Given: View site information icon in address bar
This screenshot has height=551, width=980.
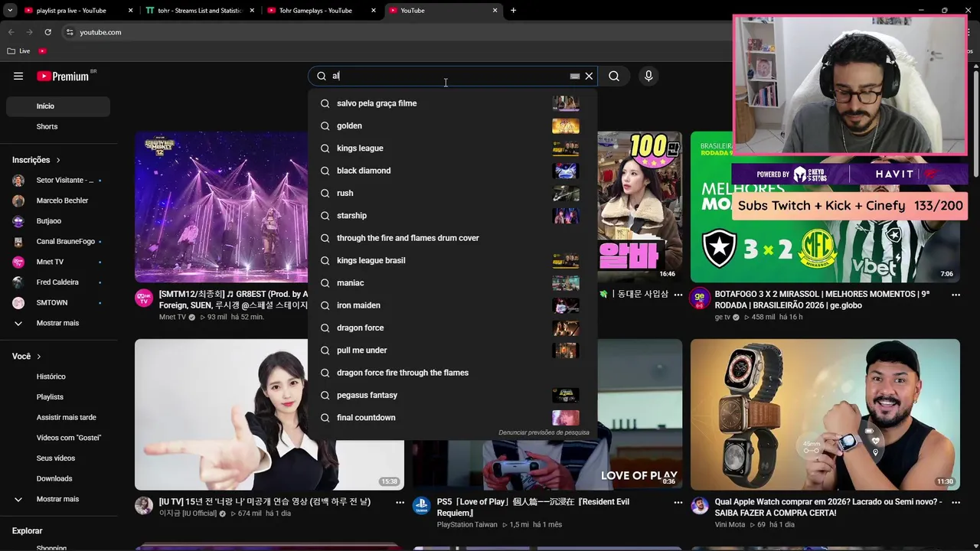Looking at the screenshot, I should point(70,32).
